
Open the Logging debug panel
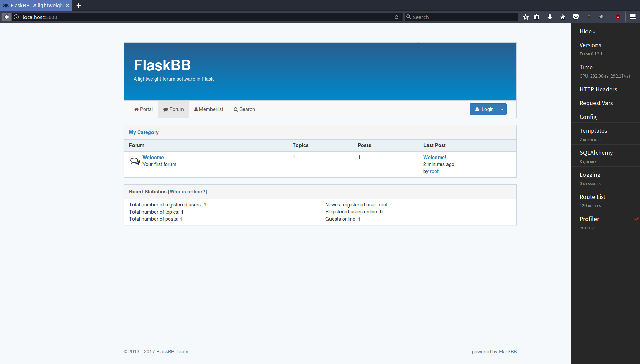point(605,178)
